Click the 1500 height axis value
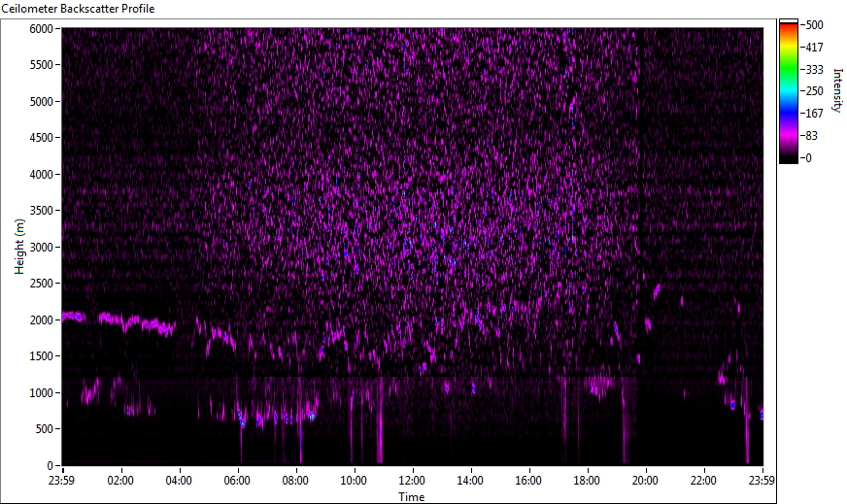The image size is (847, 504). click(41, 356)
